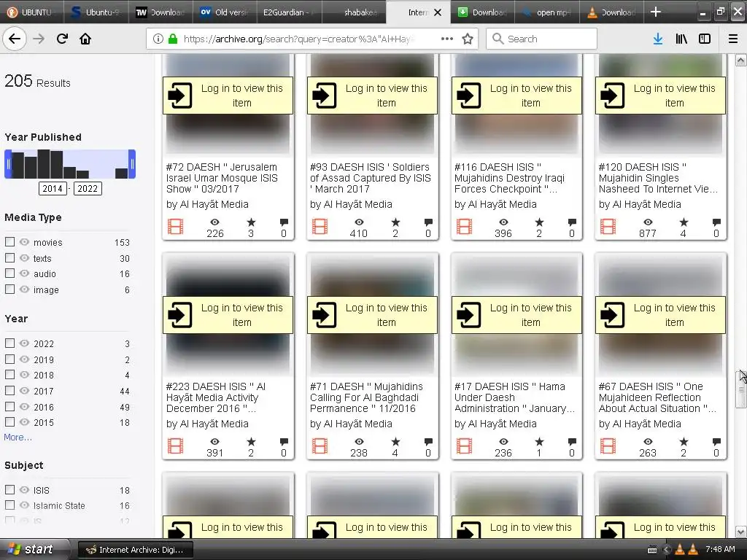Open #17 DAESH ISIS Hama Under Daesh title
The height and width of the screenshot is (560, 747).
coord(514,397)
